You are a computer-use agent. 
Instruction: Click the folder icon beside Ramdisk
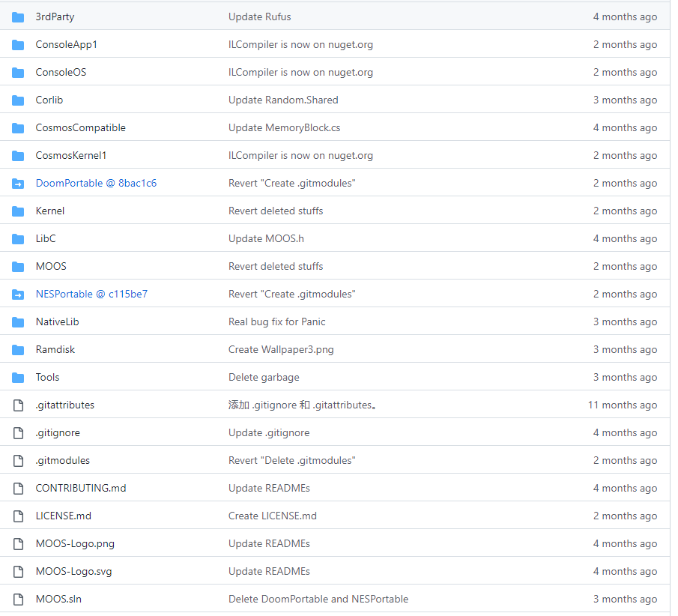point(18,349)
